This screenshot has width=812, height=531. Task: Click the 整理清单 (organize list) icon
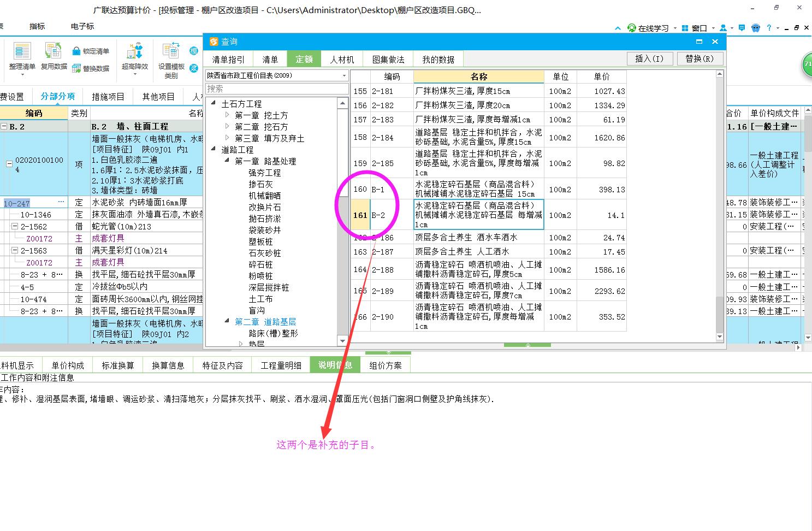[x=22, y=51]
